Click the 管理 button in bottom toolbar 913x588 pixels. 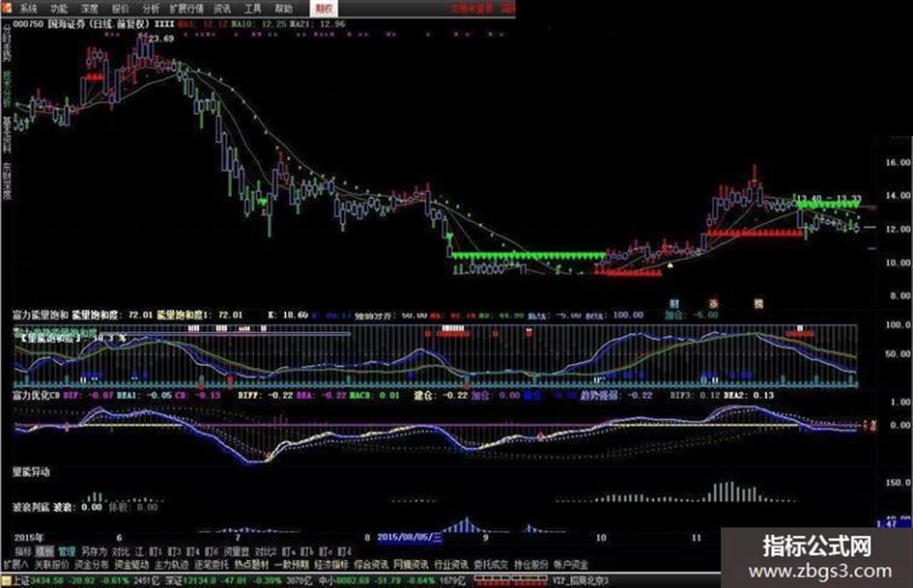(x=67, y=550)
